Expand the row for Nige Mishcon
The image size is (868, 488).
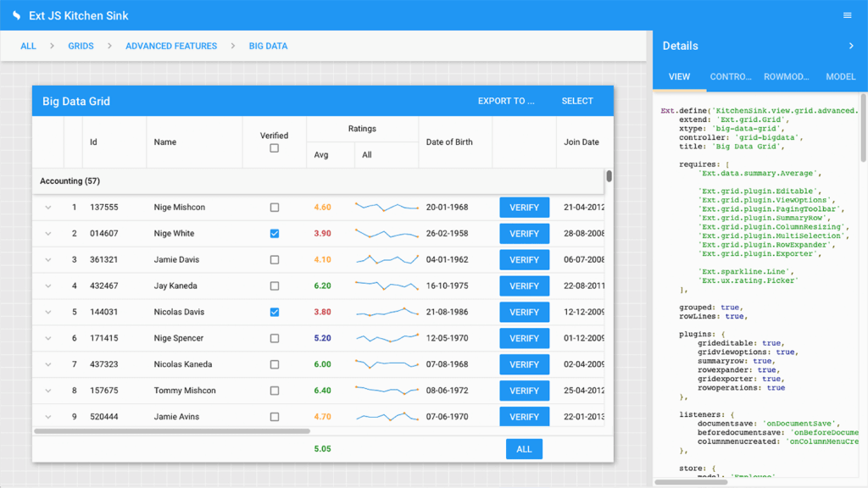pos(48,207)
